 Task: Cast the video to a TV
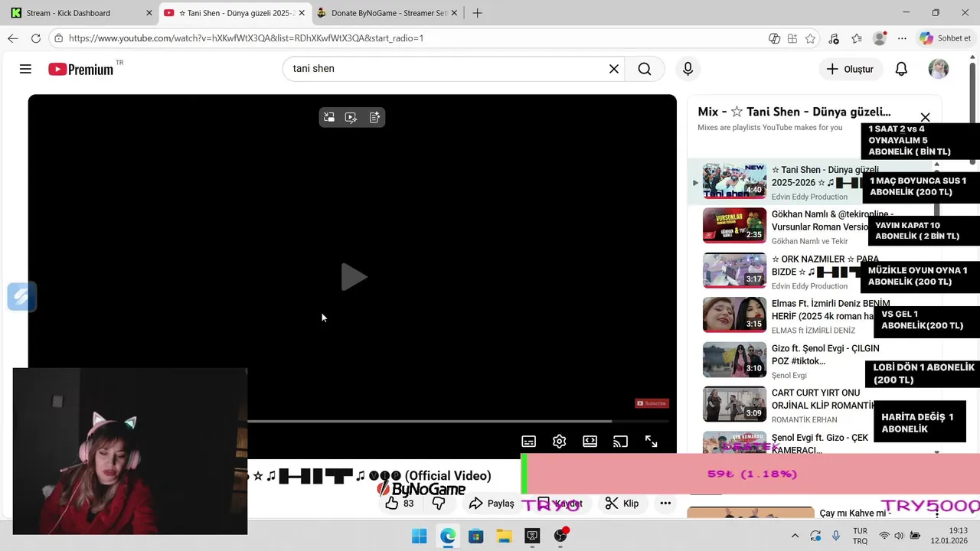[620, 442]
